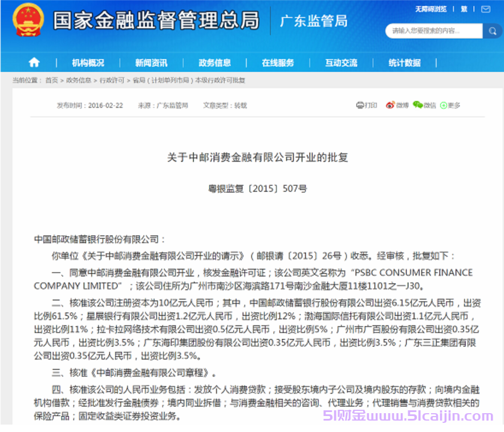
Task: Open 新闻资讯 menu
Action: click(152, 63)
